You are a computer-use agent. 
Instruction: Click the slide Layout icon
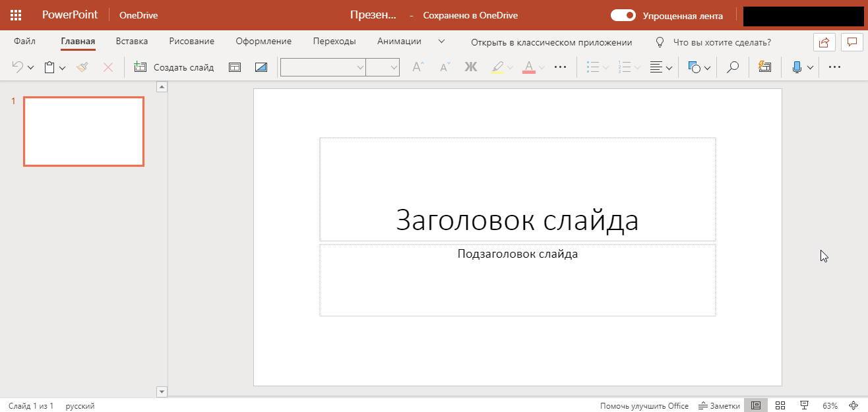pyautogui.click(x=234, y=67)
